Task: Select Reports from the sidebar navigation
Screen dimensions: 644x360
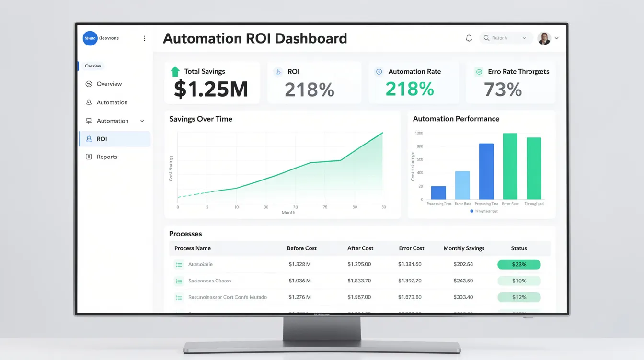Action: (106, 157)
